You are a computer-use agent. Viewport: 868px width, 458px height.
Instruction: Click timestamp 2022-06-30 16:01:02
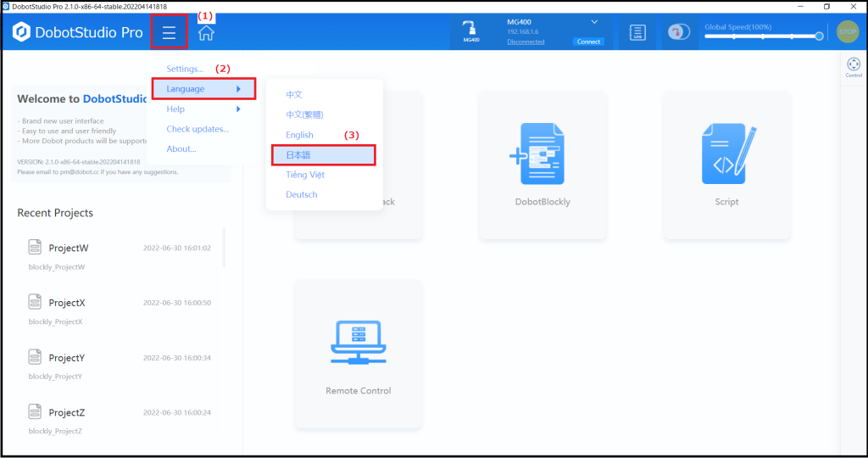(177, 249)
